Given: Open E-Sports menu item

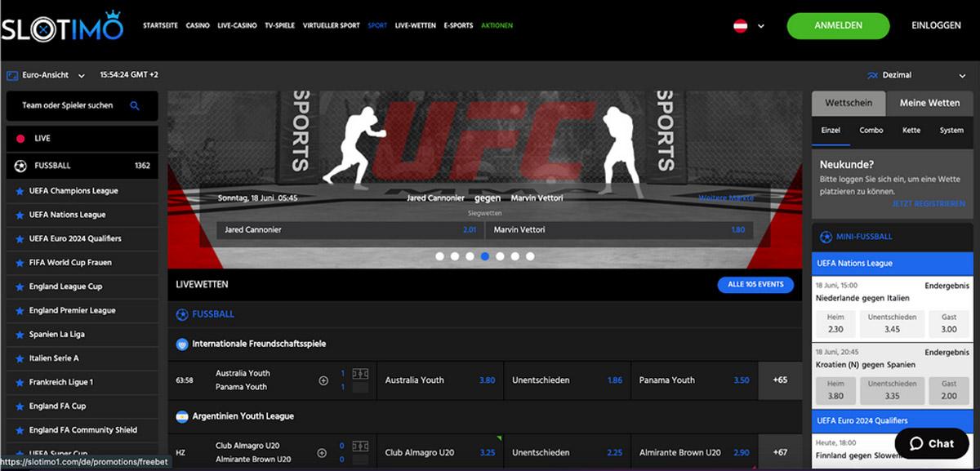Looking at the screenshot, I should [x=458, y=25].
